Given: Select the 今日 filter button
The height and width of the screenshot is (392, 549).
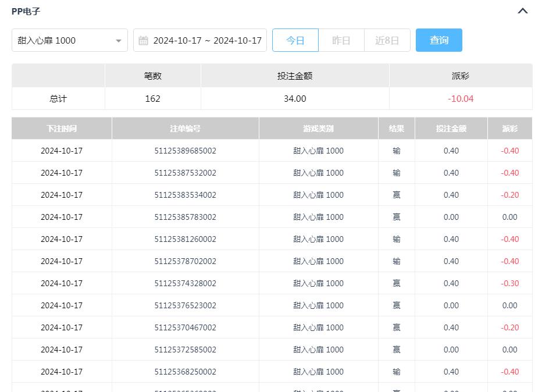Looking at the screenshot, I should (x=295, y=40).
